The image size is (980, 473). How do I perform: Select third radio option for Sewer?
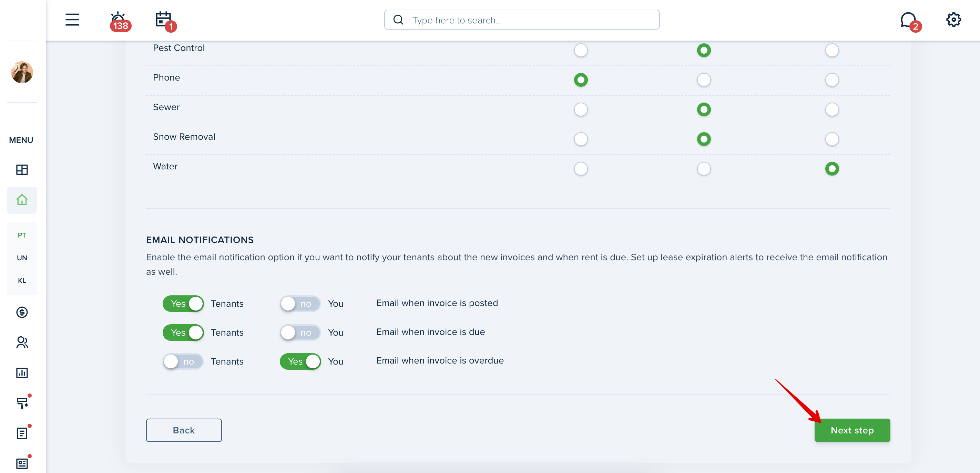click(832, 109)
